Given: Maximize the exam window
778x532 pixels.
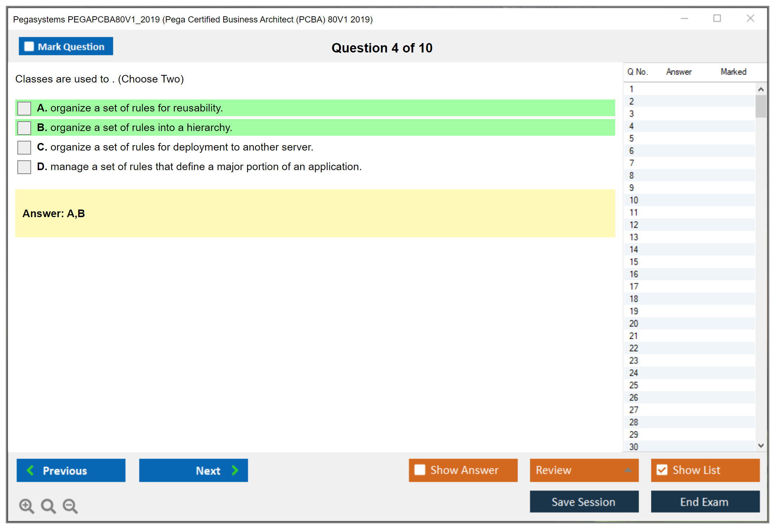Looking at the screenshot, I should point(717,18).
